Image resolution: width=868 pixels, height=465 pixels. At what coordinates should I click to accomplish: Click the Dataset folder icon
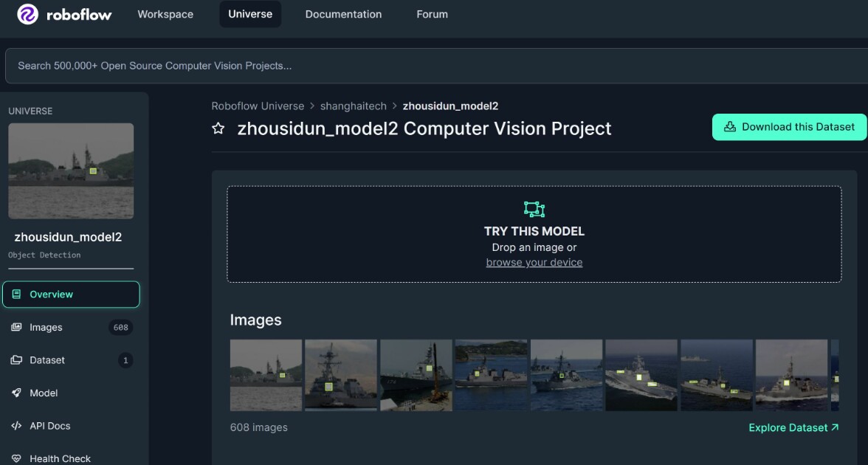(16, 360)
